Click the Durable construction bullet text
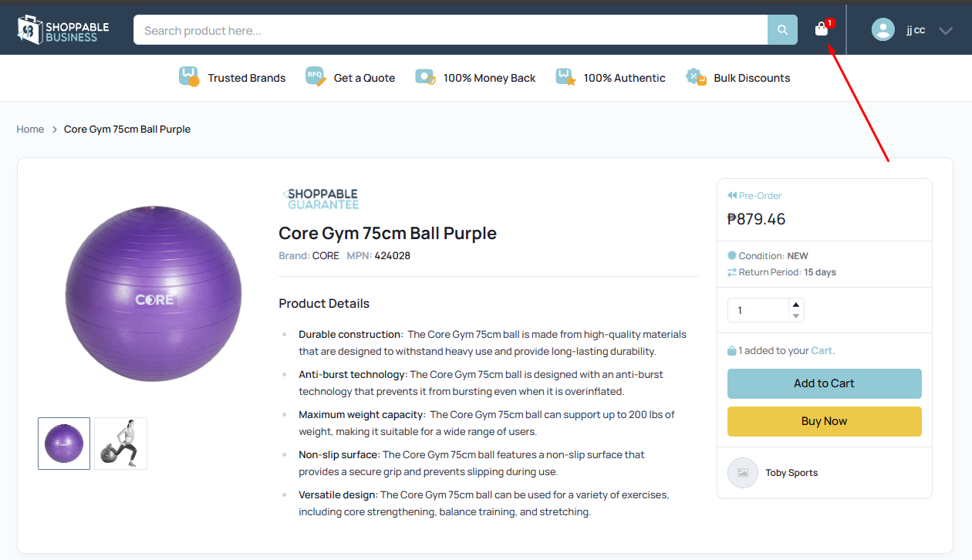The image size is (972, 560). pyautogui.click(x=493, y=342)
